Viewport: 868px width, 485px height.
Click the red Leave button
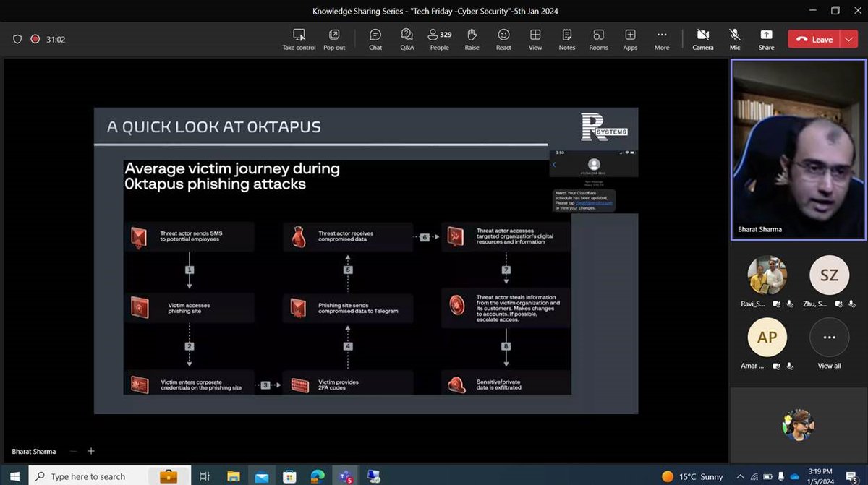[x=814, y=40]
